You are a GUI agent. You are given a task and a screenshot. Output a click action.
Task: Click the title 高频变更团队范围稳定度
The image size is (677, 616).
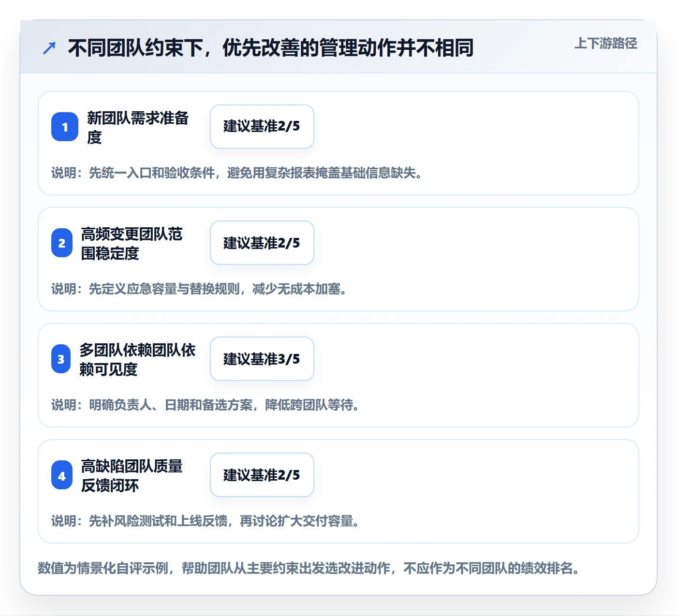(x=132, y=243)
